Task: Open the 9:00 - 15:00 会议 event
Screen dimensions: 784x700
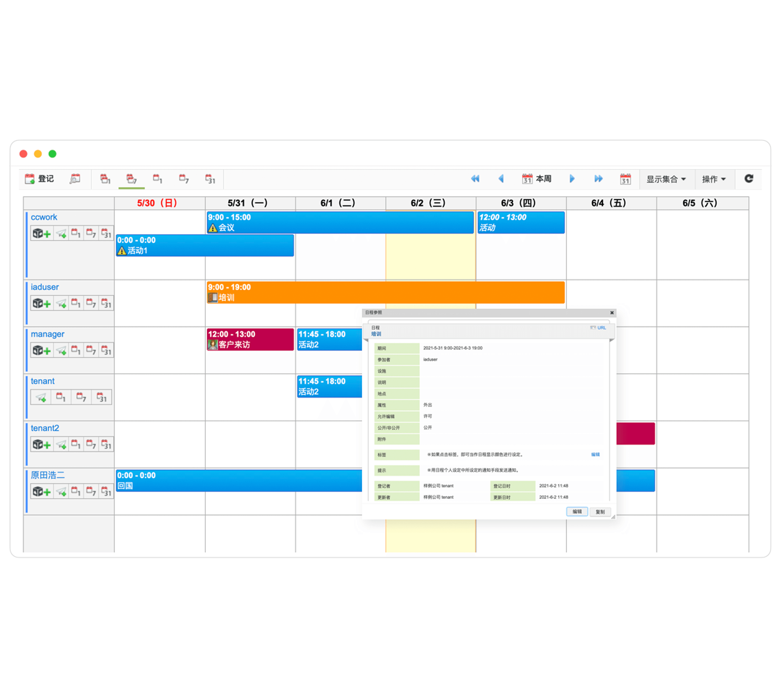Action: (340, 222)
